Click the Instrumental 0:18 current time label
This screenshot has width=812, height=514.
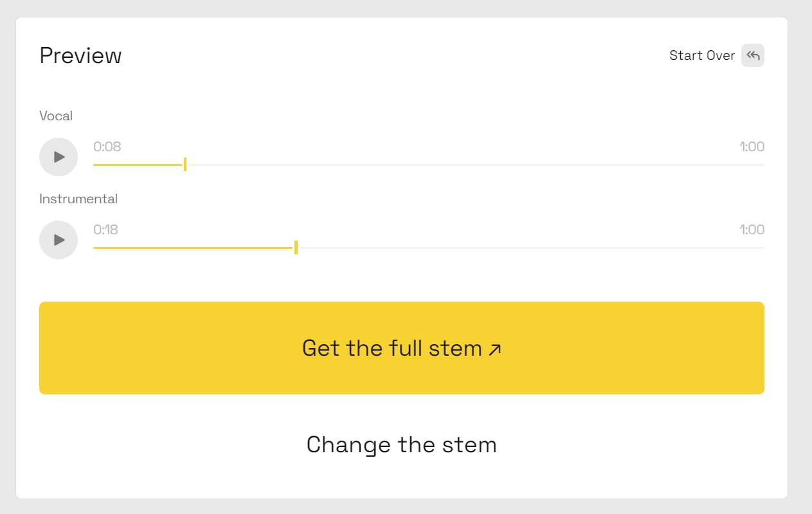(106, 230)
